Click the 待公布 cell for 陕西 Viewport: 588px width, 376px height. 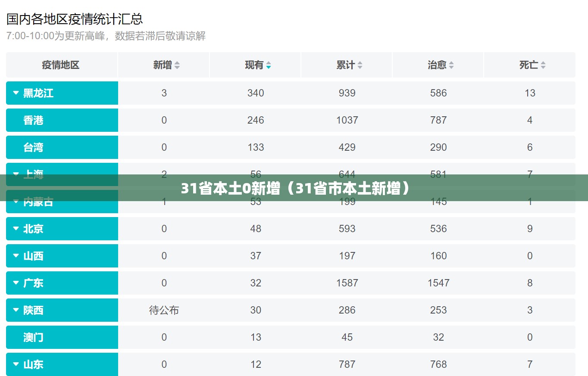coord(164,310)
